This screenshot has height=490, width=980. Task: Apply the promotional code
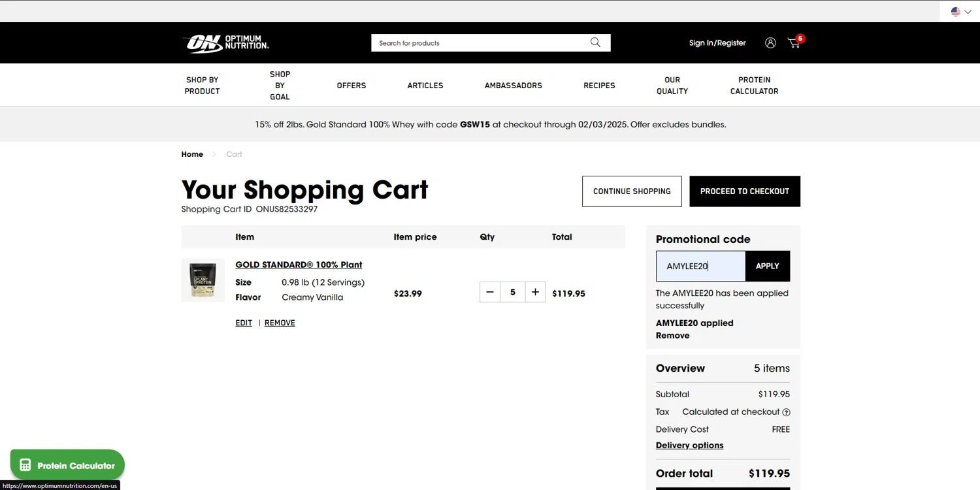point(767,266)
